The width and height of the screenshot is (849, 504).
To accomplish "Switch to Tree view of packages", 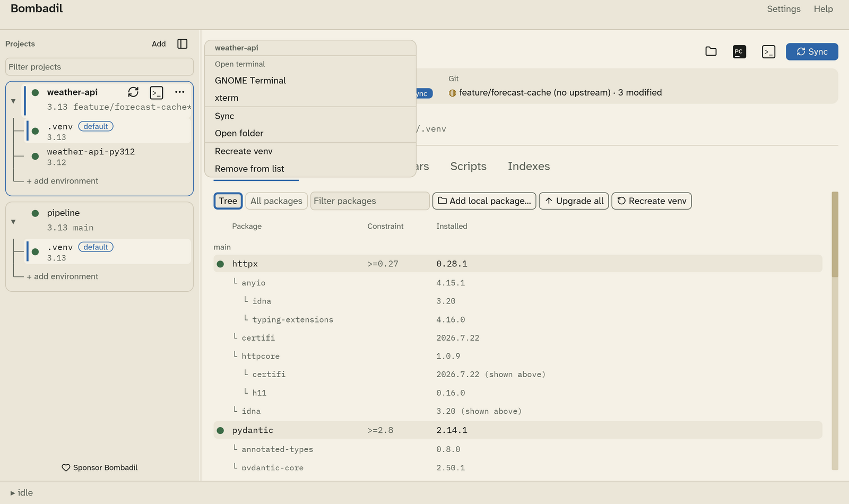I will click(x=228, y=201).
